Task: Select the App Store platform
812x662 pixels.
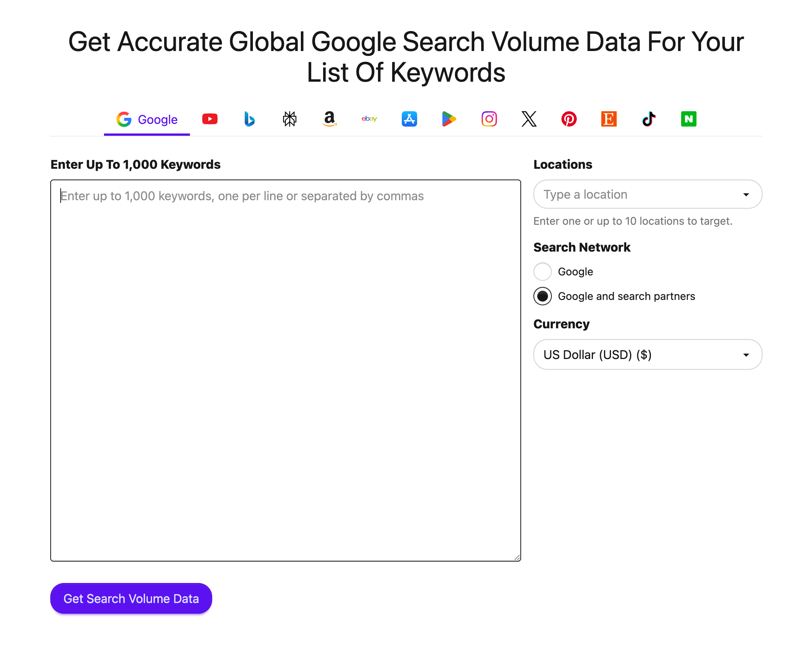Action: point(409,119)
